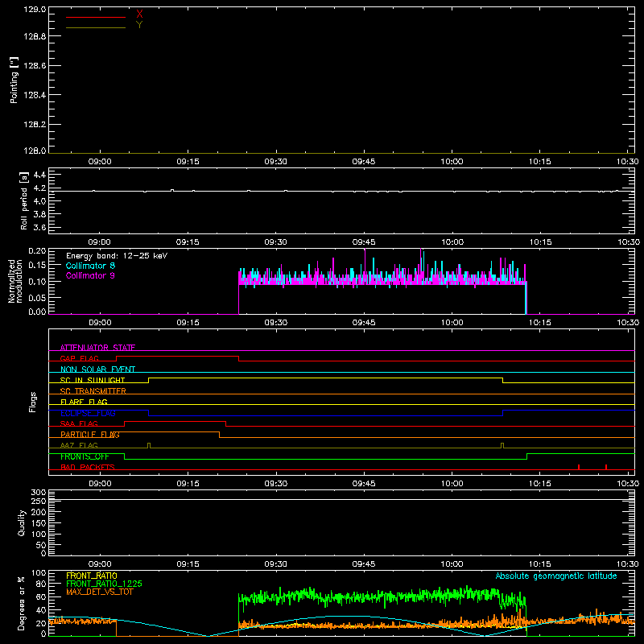Select the AAZ_FLAG label
The width and height of the screenshot is (644, 644).
point(79,445)
